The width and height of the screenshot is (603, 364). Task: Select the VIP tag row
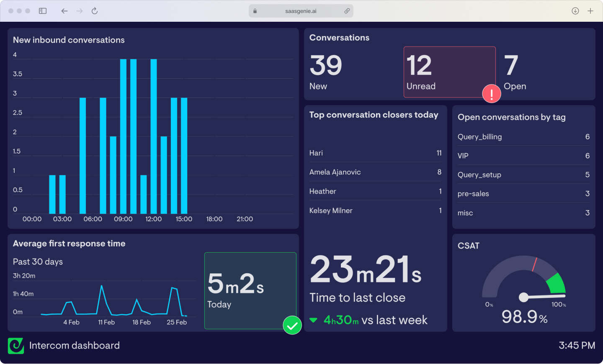(523, 156)
